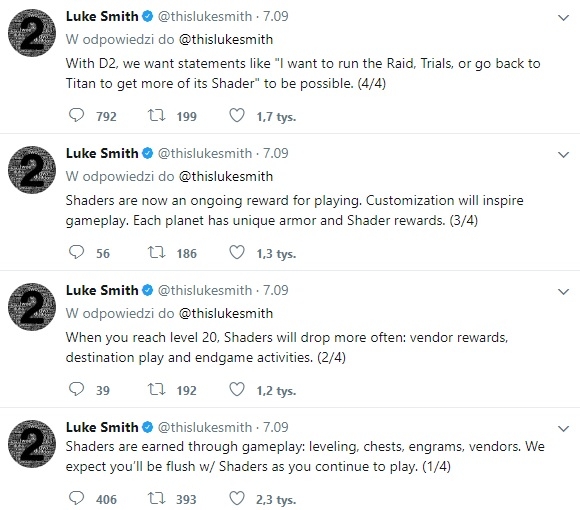Open the 7.09 timestamp on the (1/4) tweet
The height and width of the screenshot is (510, 580).
pos(276,427)
